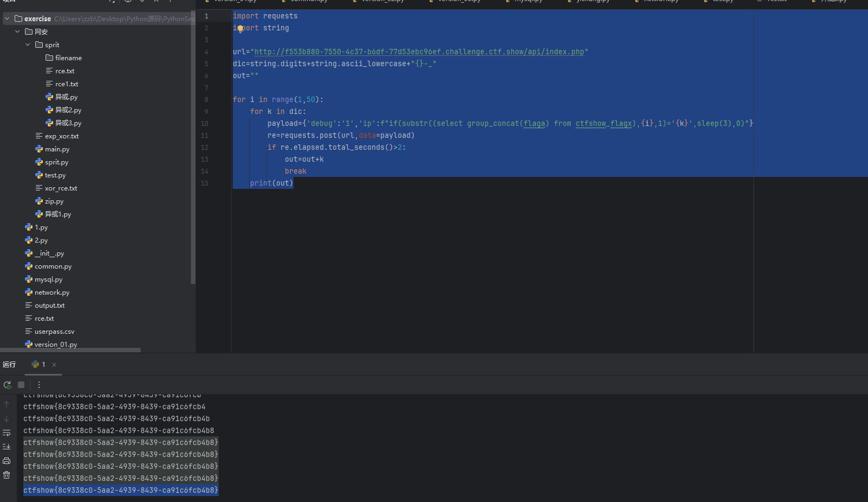Click the 'break' statement on line 14
The image size is (868, 502).
pyautogui.click(x=296, y=171)
